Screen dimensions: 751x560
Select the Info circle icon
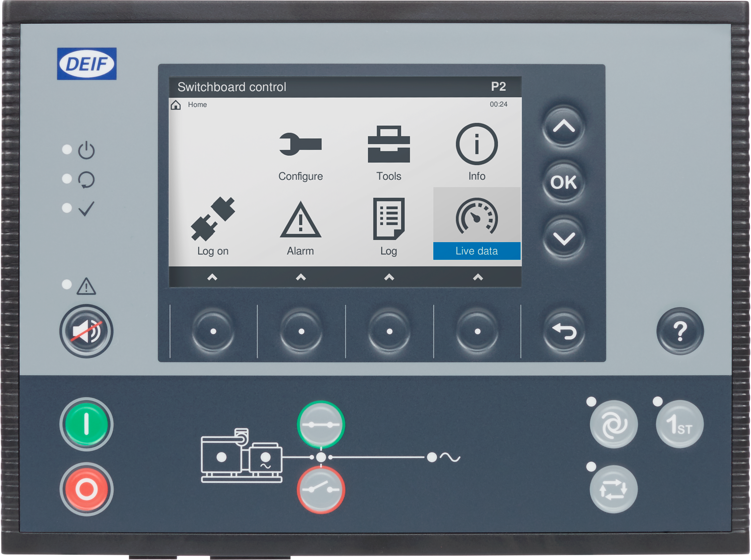pos(477,145)
